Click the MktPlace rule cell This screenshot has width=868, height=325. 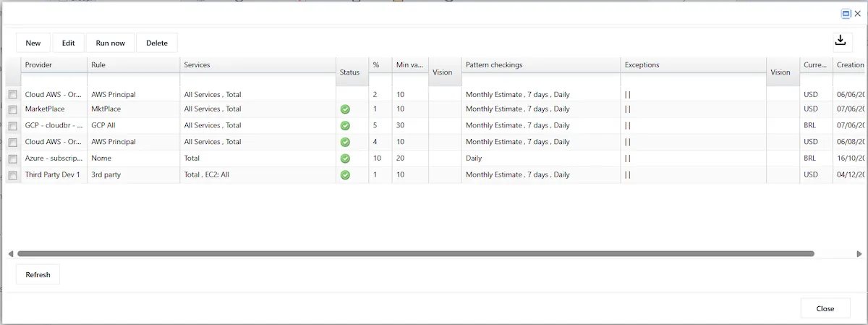pyautogui.click(x=133, y=109)
